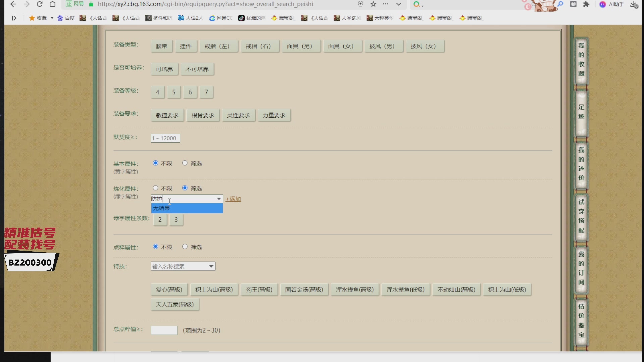Image resolution: width=644 pixels, height=362 pixels.
Task: Click the 默契度 input field
Action: click(165, 138)
